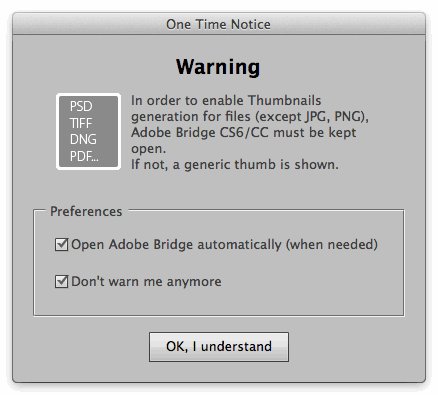438x395 pixels.
Task: Click the file types thumbnail icon
Action: (x=88, y=131)
